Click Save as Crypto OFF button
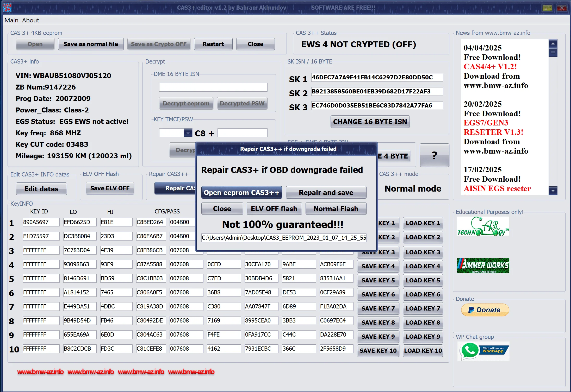571x392 pixels. pyautogui.click(x=159, y=44)
